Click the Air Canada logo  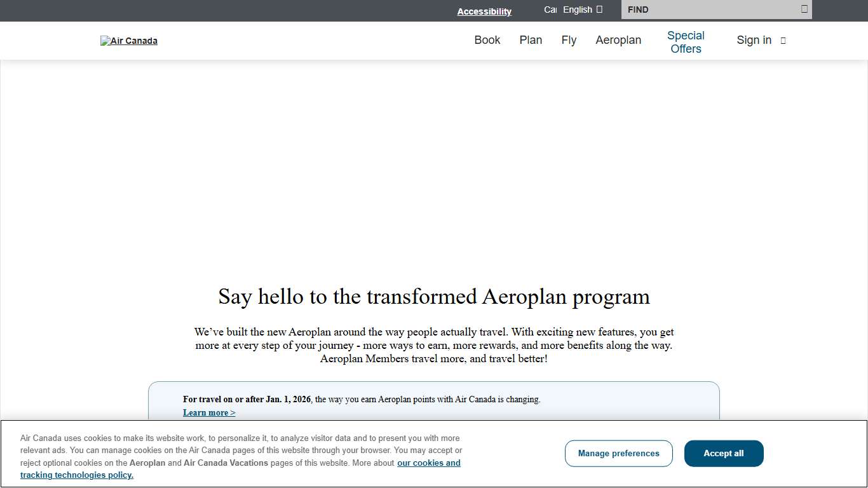129,41
